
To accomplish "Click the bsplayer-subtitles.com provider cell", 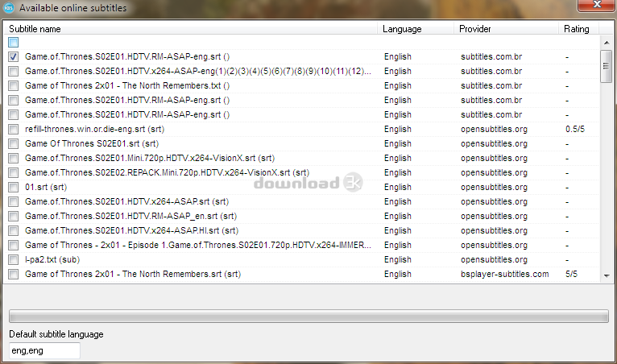I will 504,275.
